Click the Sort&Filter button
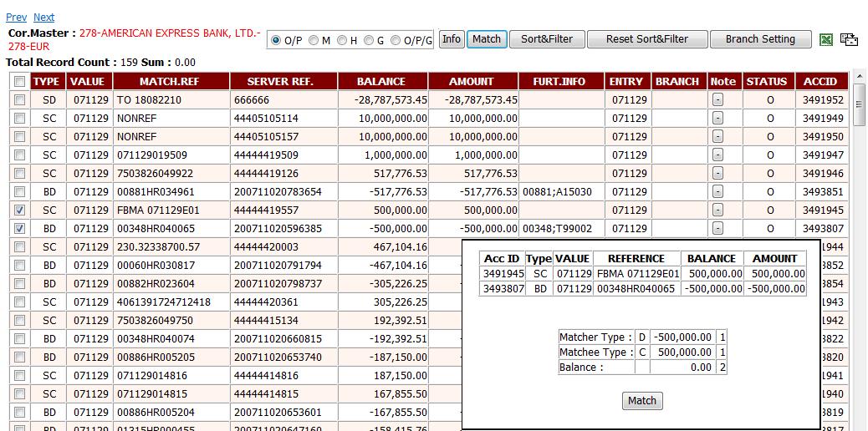This screenshot has width=868, height=431. pos(547,39)
